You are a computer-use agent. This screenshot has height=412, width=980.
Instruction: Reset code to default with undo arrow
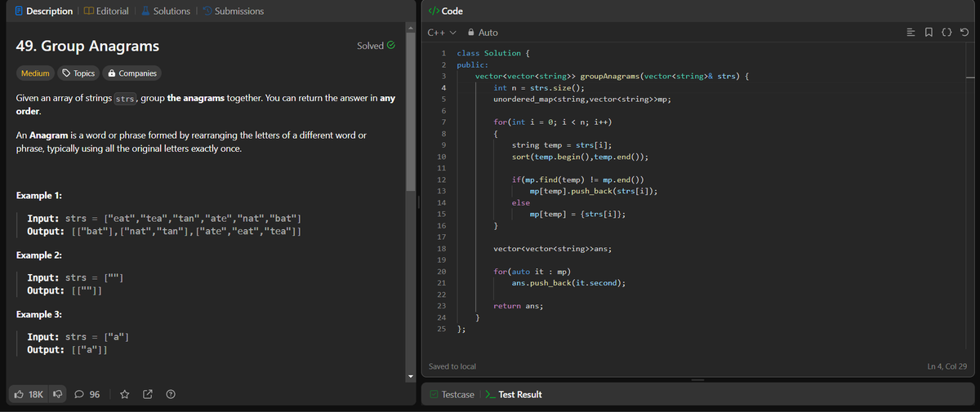pyautogui.click(x=964, y=33)
